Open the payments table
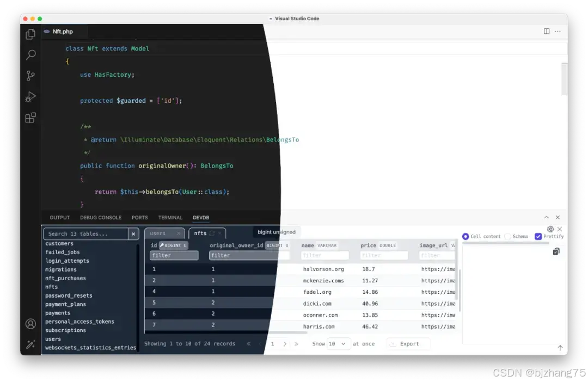The width and height of the screenshot is (588, 382). pyautogui.click(x=58, y=313)
